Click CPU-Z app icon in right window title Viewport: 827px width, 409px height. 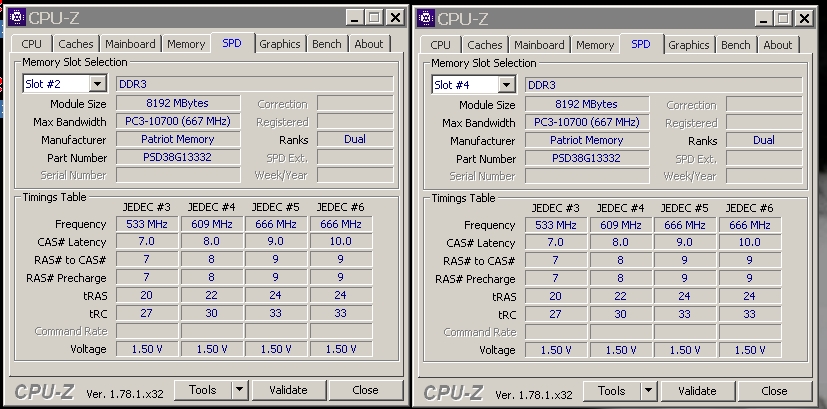click(426, 18)
